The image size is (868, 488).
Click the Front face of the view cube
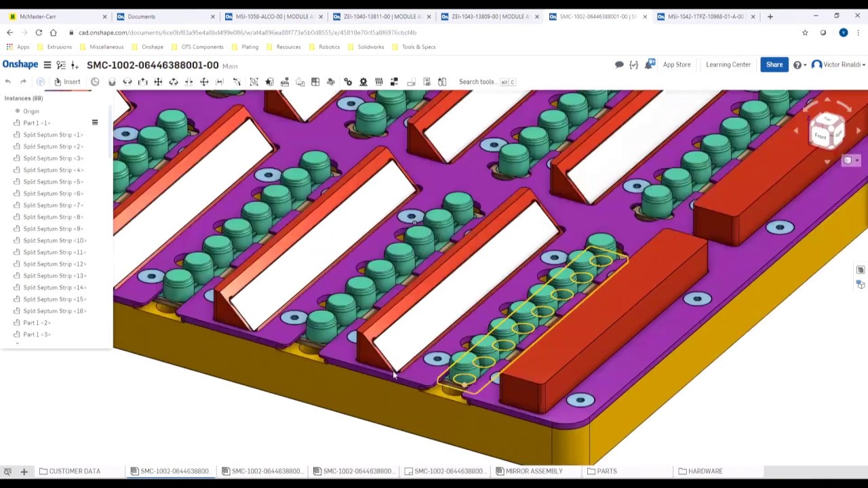coord(821,136)
